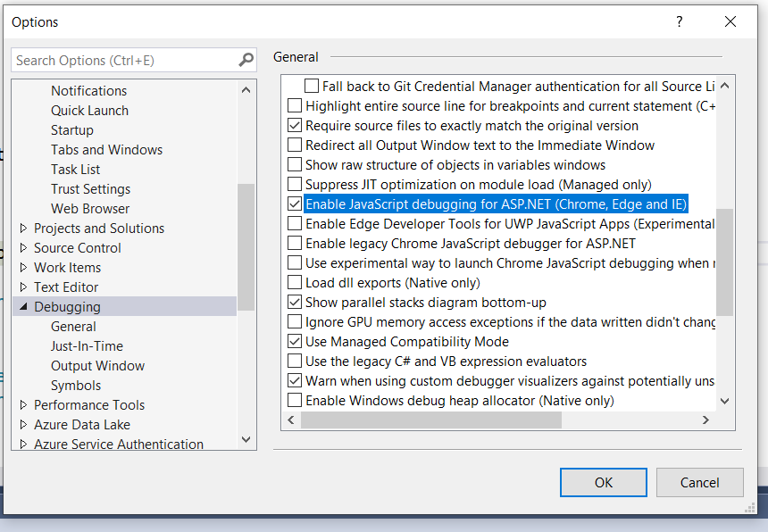Screen dimensions: 768x532
Task: Click horizontal scroll right arrow
Action: pos(705,420)
